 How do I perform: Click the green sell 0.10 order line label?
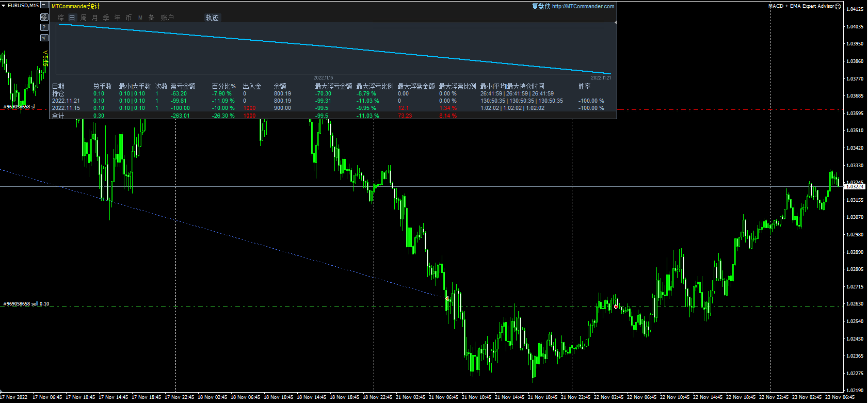point(26,304)
